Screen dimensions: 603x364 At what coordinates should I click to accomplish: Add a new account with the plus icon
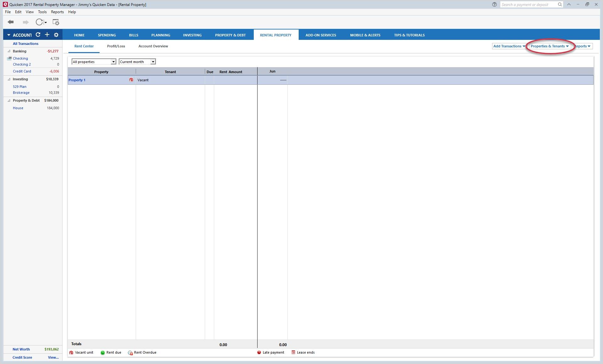(47, 35)
